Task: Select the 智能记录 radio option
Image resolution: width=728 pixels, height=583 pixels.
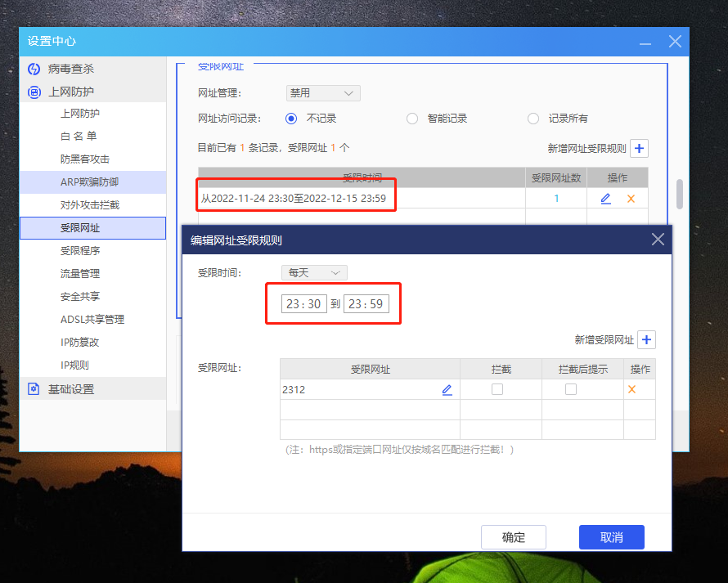Action: pos(411,119)
